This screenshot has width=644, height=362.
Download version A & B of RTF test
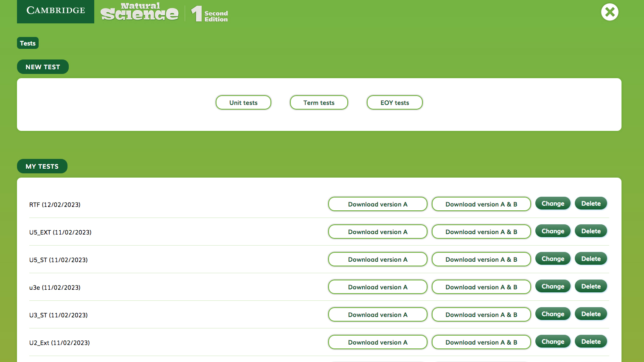tap(481, 204)
